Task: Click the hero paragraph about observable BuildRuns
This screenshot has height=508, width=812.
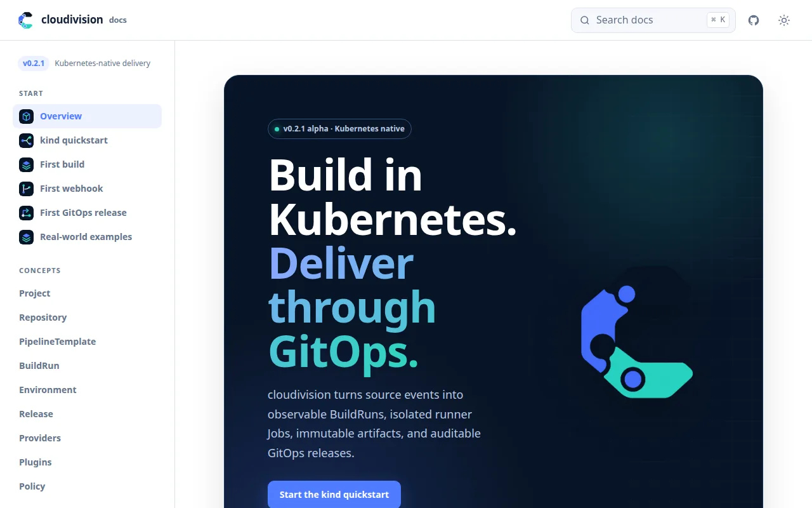Action: click(374, 424)
